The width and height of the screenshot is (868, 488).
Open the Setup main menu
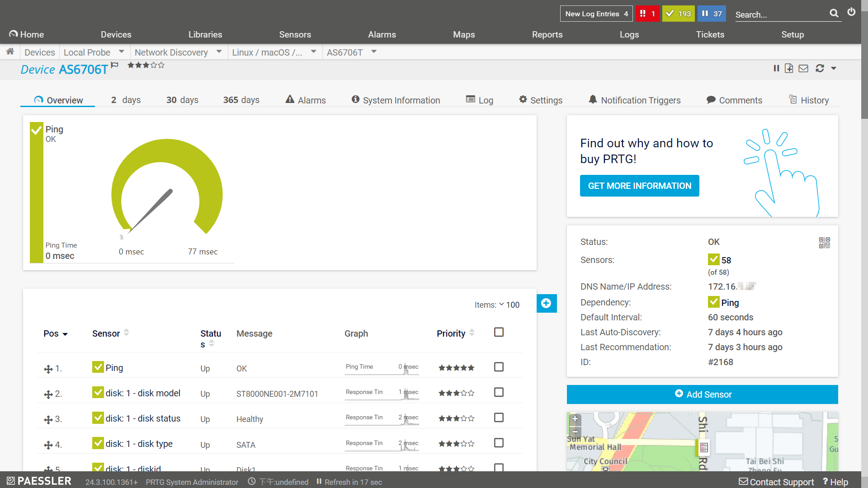tap(793, 34)
